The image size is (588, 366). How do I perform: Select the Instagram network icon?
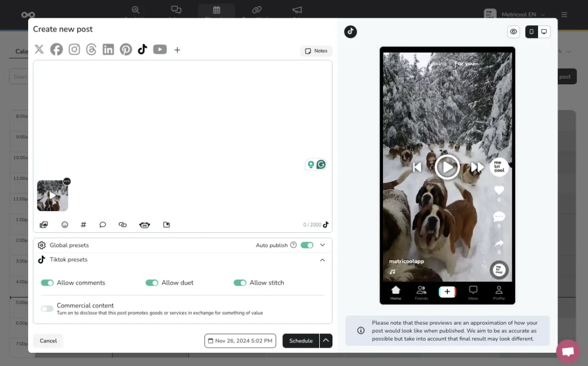[74, 49]
